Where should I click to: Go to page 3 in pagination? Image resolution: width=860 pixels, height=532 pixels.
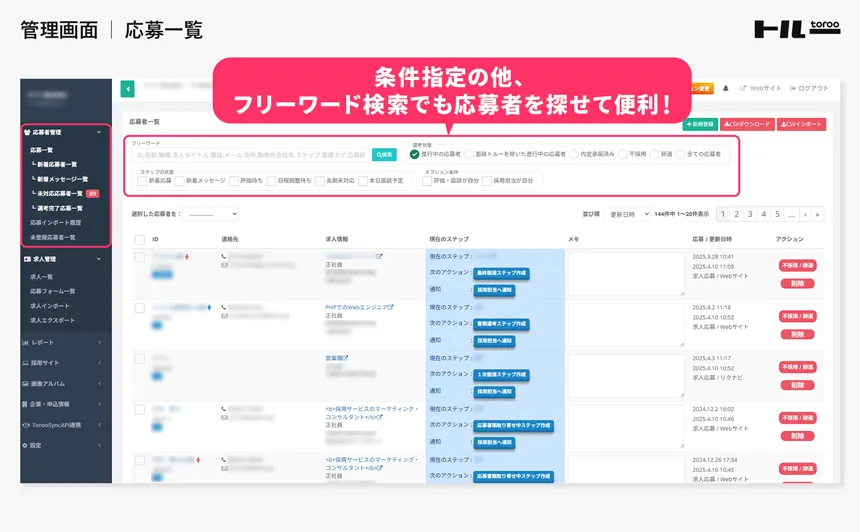click(x=750, y=214)
